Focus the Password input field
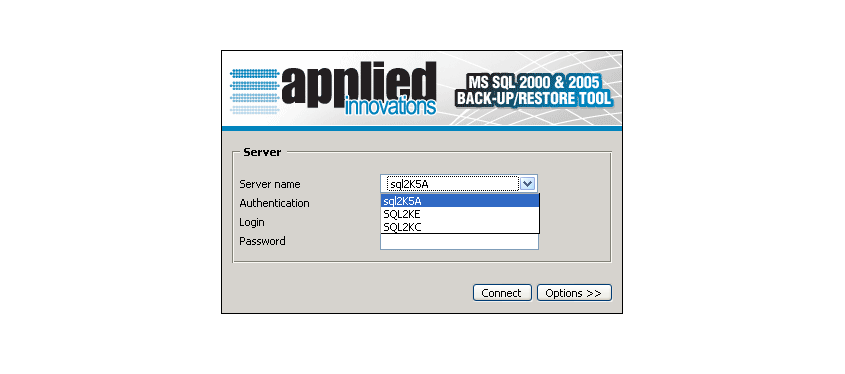The image size is (845, 374). (459, 241)
